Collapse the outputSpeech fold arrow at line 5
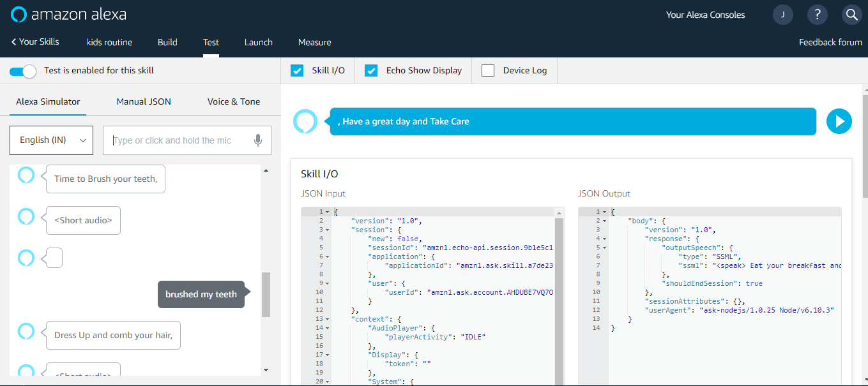Viewport: 868px width, 386px height. pos(605,248)
